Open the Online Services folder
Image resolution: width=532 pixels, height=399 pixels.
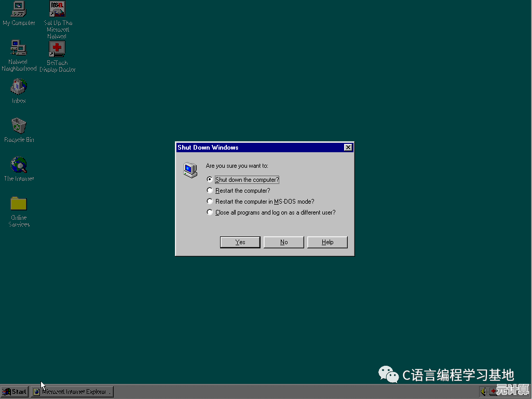[18, 205]
